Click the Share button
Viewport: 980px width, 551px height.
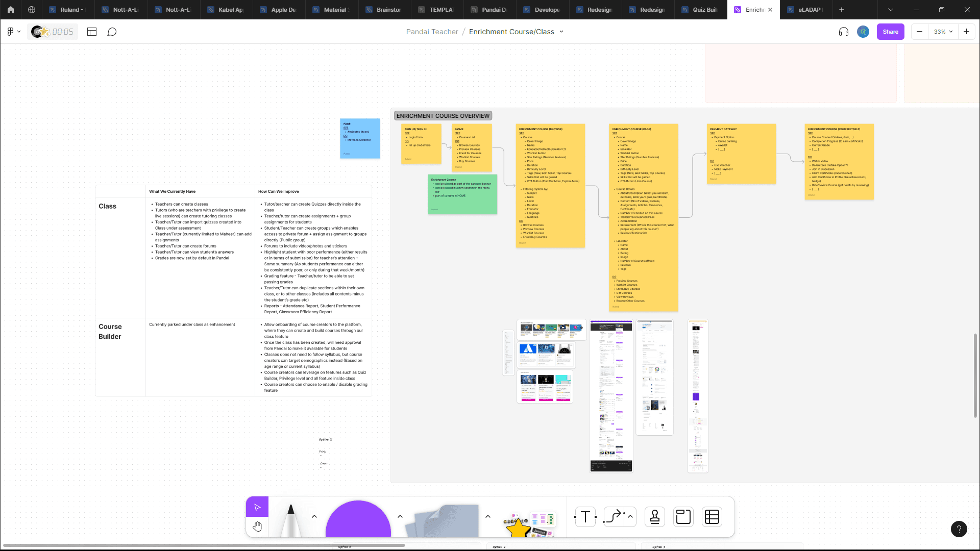coord(891,32)
